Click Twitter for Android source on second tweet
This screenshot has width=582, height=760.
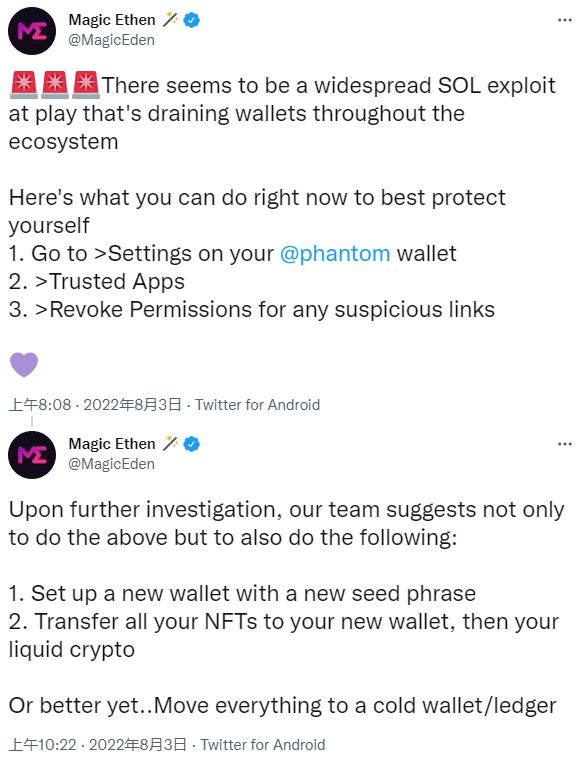pos(263,745)
